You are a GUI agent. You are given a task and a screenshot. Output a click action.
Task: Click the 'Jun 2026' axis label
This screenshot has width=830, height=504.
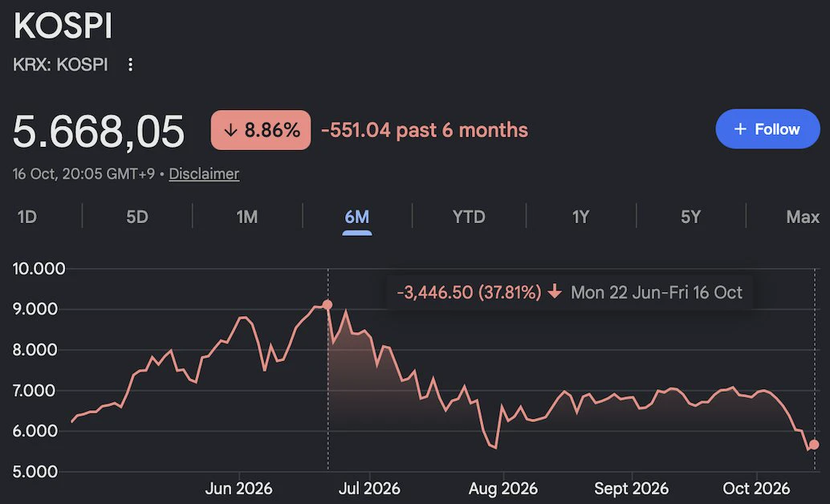(238, 488)
